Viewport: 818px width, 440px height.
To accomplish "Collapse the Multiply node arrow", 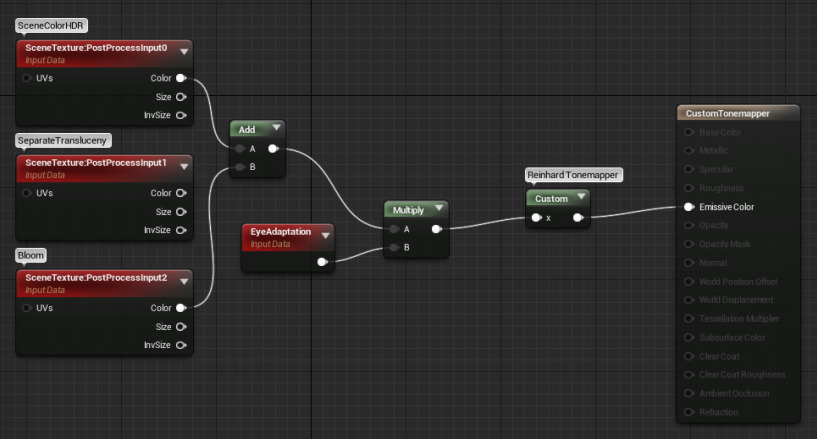I will click(x=439, y=208).
